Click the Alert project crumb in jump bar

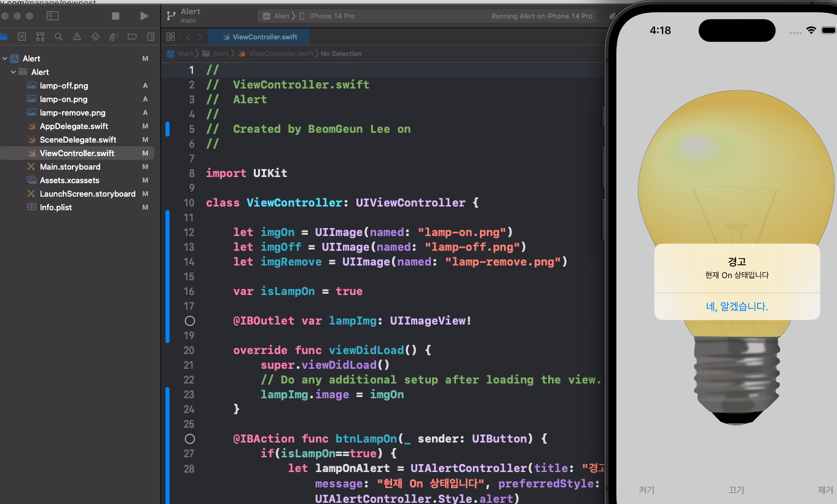pos(180,53)
